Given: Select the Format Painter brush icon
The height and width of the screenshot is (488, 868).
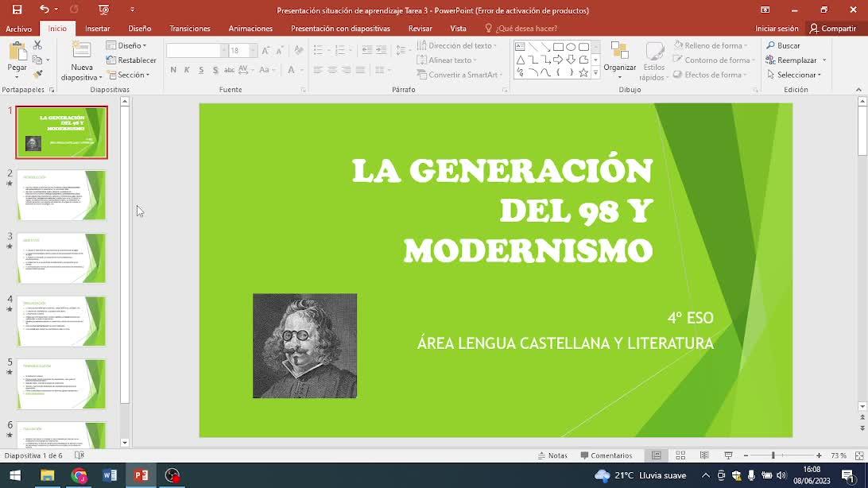Looking at the screenshot, I should [37, 75].
